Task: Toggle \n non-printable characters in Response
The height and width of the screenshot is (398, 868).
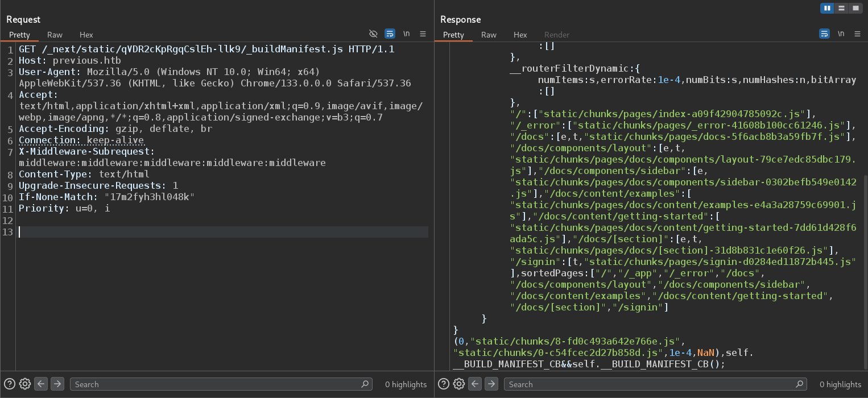Action: pyautogui.click(x=841, y=34)
